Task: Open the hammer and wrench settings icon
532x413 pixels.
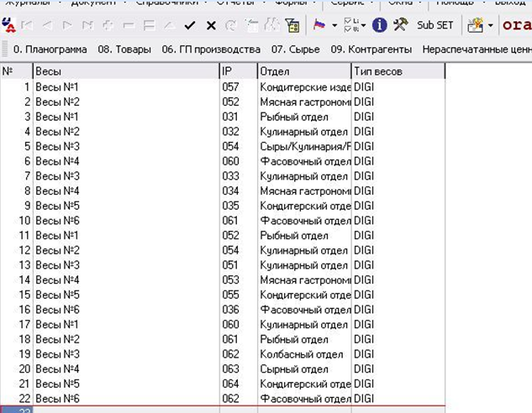Action: pyautogui.click(x=401, y=25)
